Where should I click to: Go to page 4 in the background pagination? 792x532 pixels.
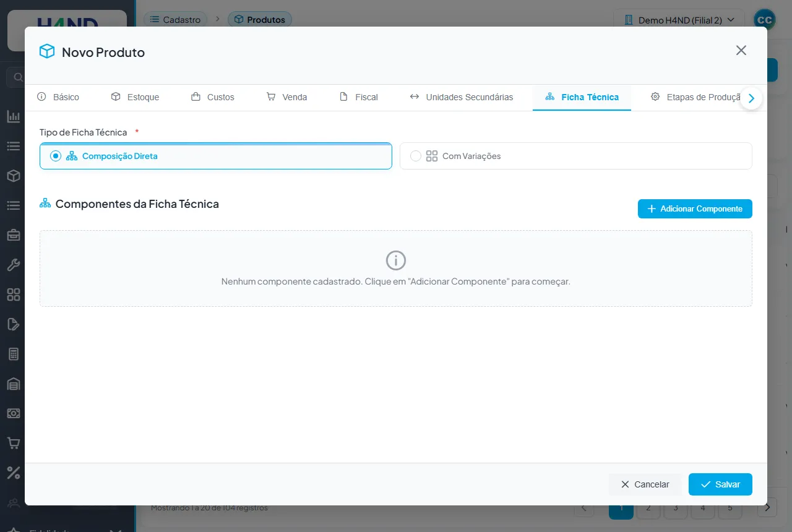(702, 508)
